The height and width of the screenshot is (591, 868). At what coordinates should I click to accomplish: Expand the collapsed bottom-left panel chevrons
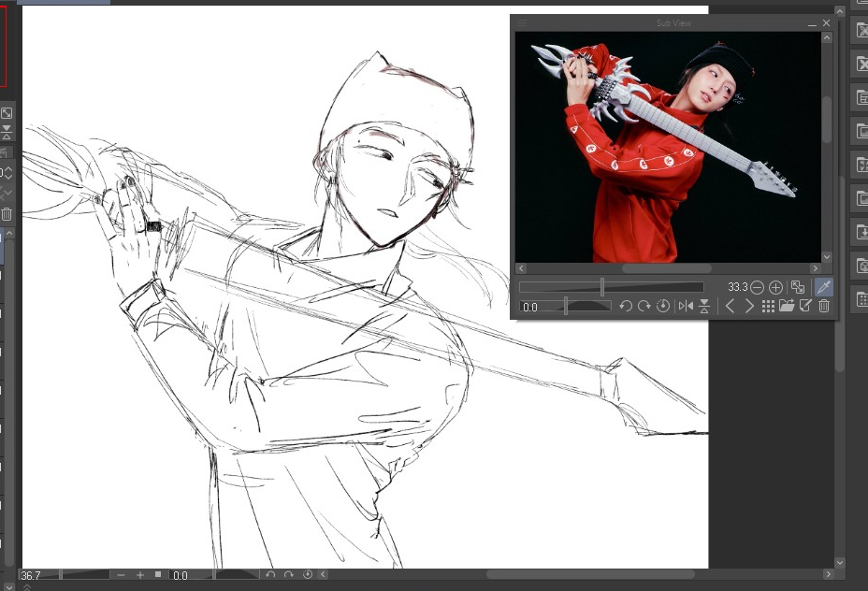pos(26,586)
